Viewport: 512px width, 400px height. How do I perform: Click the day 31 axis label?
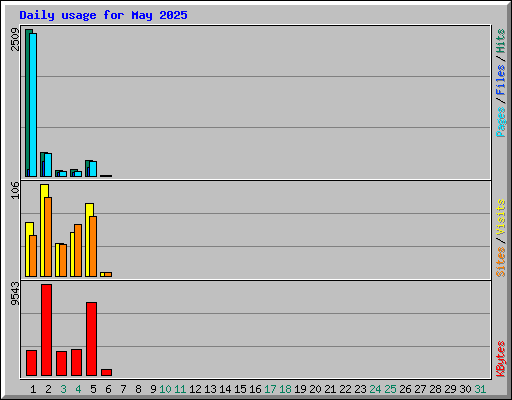pos(480,389)
